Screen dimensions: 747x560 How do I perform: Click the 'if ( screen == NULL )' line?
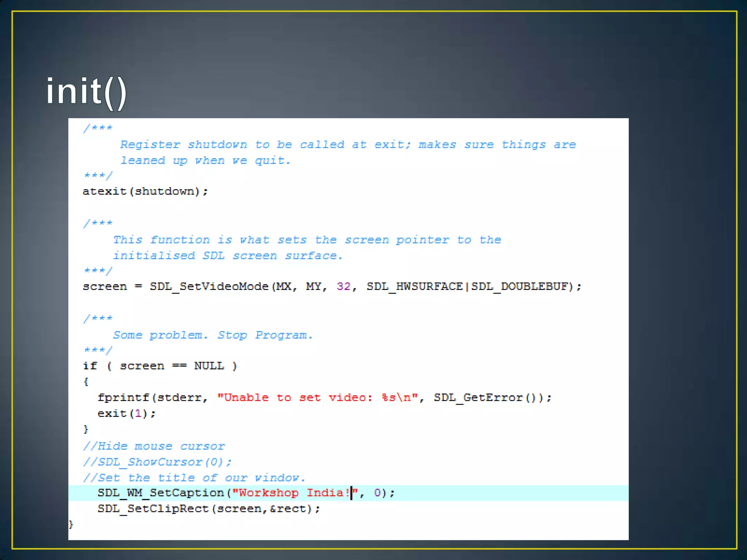coord(160,366)
